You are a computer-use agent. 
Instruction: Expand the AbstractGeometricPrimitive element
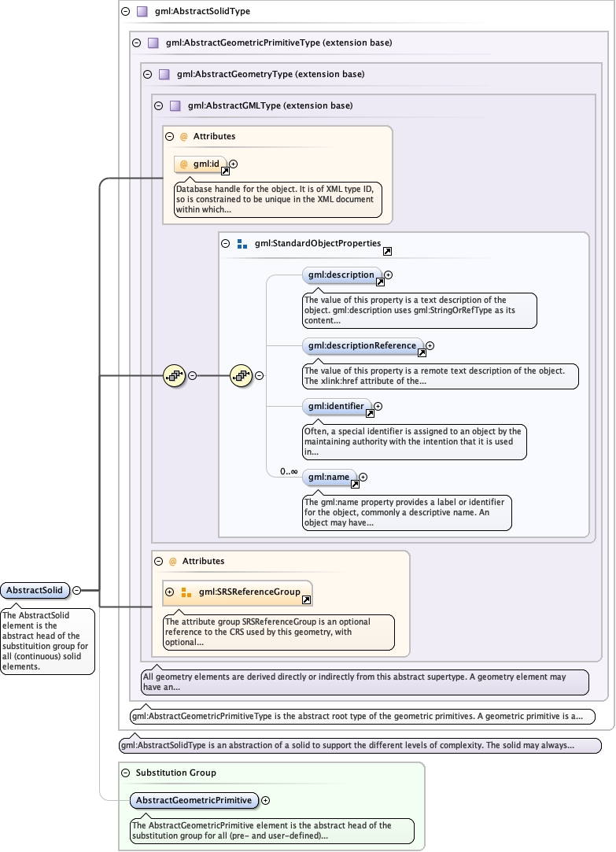[265, 800]
